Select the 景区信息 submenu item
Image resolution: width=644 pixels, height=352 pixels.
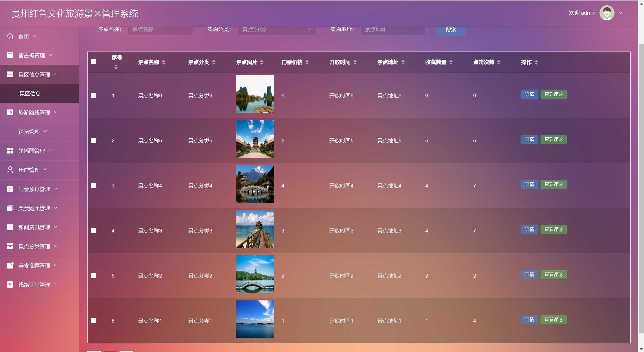(30, 94)
